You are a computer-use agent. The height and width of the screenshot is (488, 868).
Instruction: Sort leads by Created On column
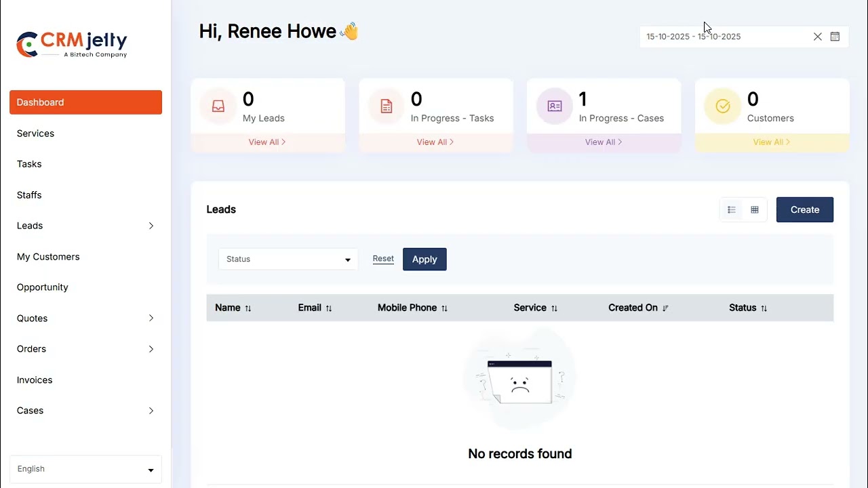(x=665, y=308)
